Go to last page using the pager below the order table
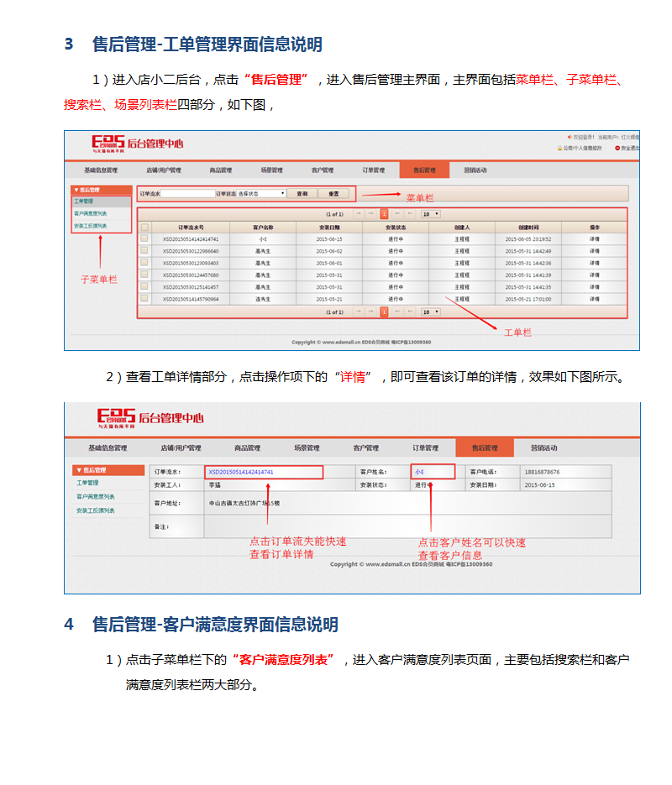Screen dimensions: 672x785 coord(410,311)
